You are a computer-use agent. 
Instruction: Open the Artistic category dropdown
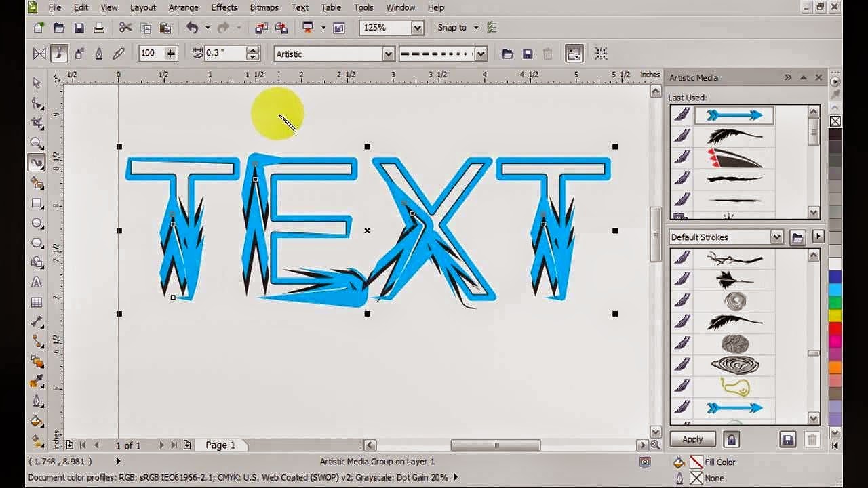point(389,54)
